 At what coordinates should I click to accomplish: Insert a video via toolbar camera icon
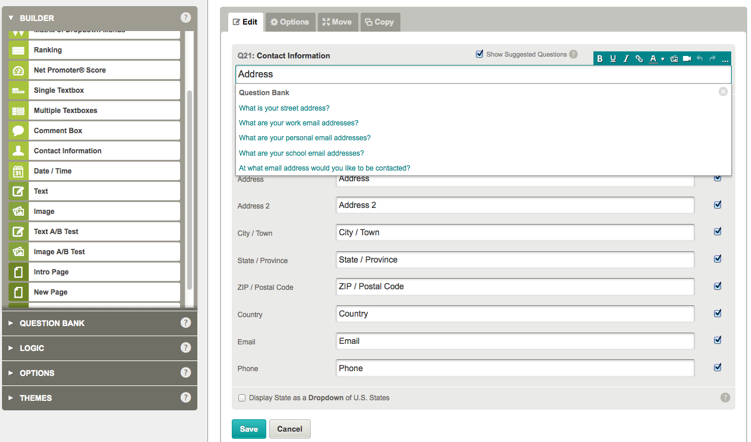[x=687, y=58]
